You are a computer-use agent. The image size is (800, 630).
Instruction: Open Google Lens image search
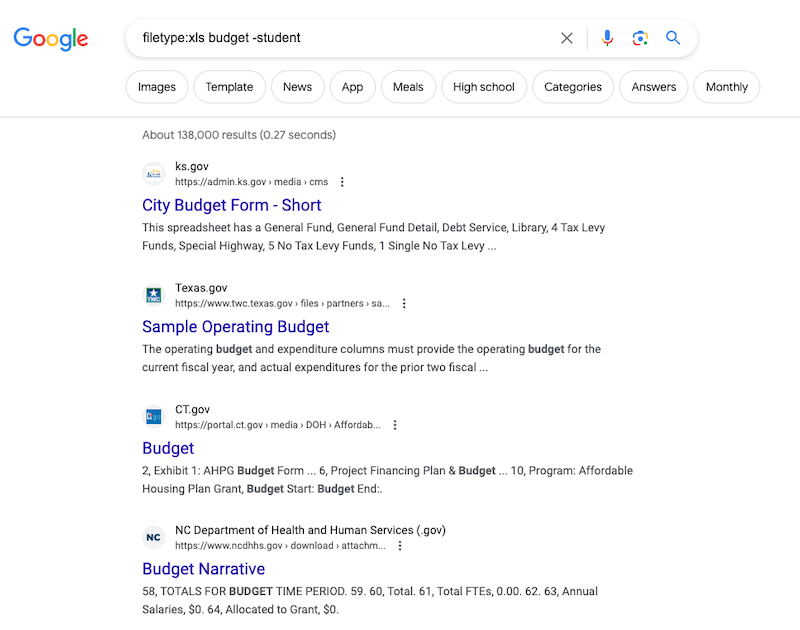click(640, 37)
